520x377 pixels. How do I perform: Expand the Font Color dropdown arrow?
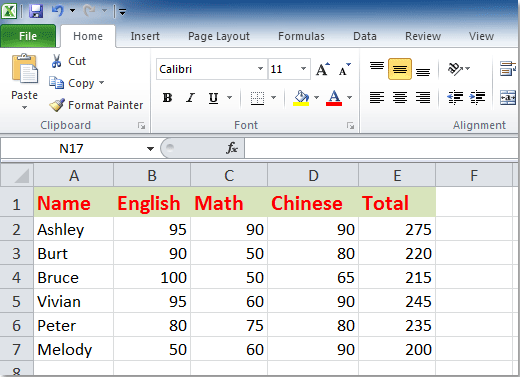click(x=349, y=98)
